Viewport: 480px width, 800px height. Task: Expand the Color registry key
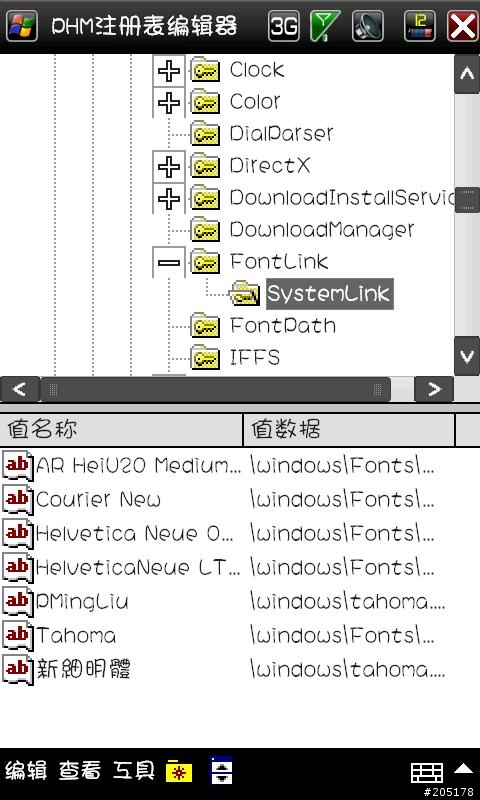point(169,103)
